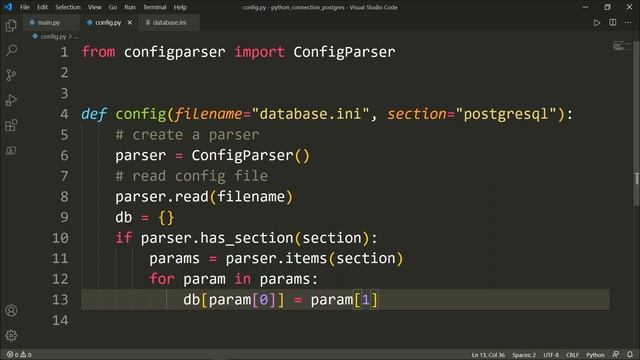
Task: Open the More Actions ellipsis menu
Action: 628,22
